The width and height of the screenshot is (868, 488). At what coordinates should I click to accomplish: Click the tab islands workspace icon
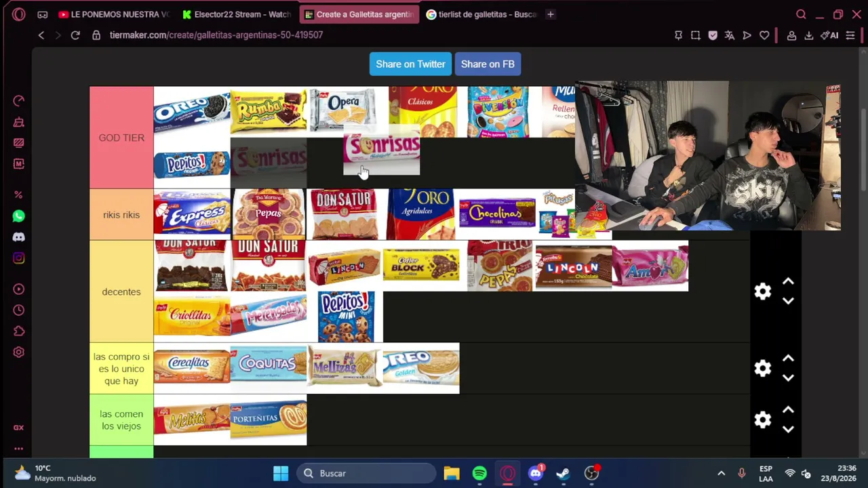click(x=42, y=14)
